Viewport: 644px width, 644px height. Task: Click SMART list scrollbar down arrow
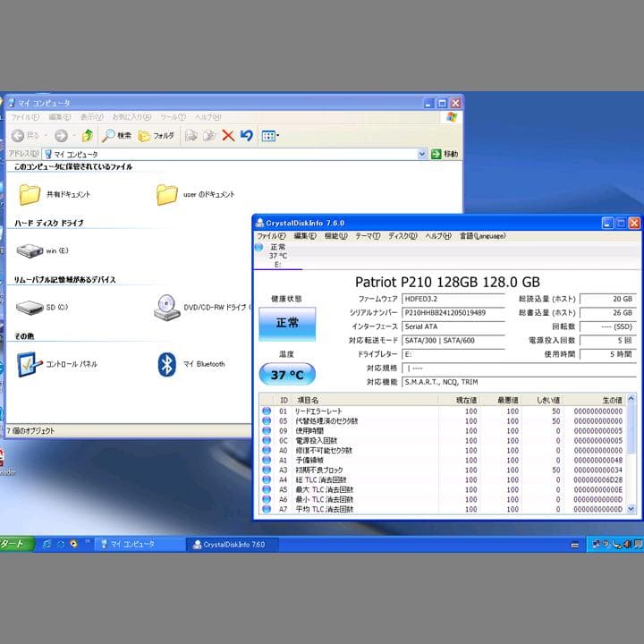click(631, 509)
